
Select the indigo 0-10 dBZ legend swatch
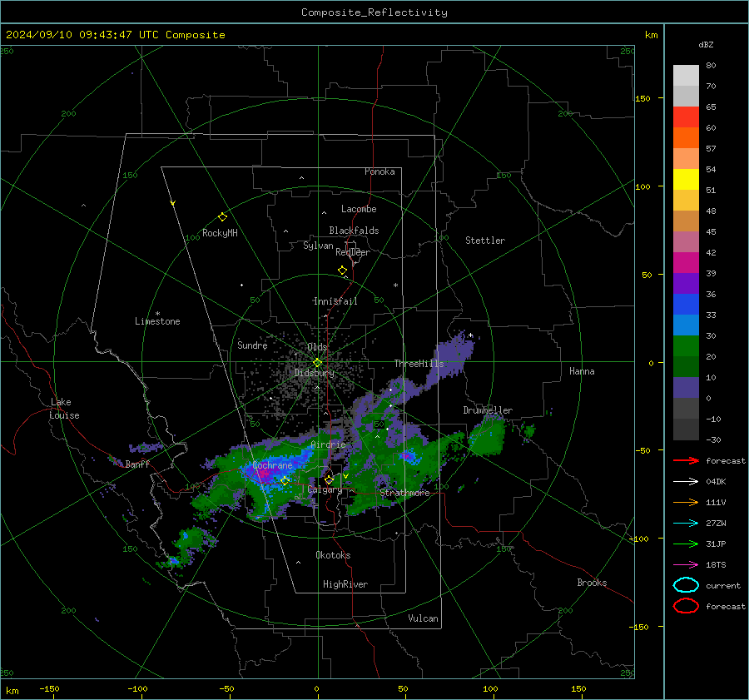click(x=686, y=388)
